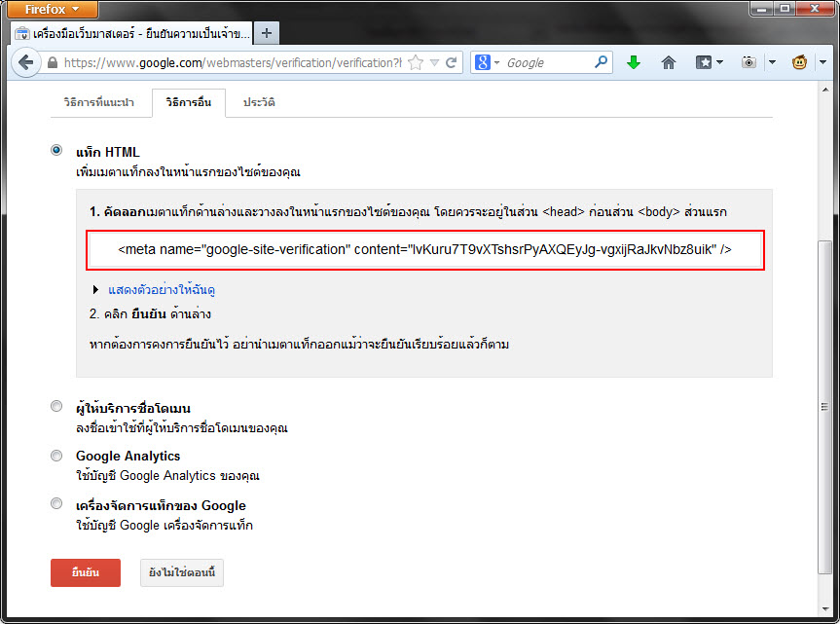Viewport: 840px width, 624px height.
Task: Open the Firefox application menu dropdown
Action: pyautogui.click(x=52, y=9)
